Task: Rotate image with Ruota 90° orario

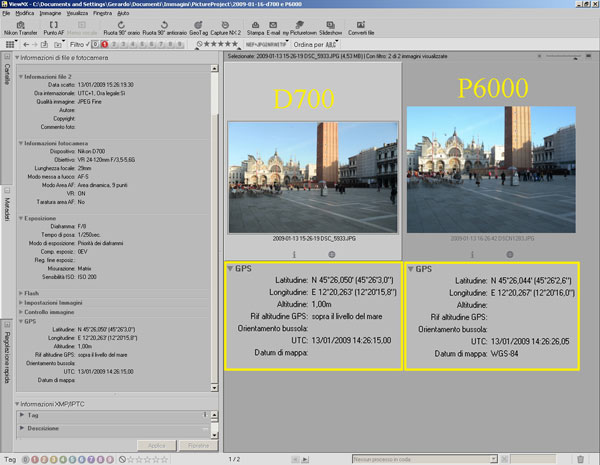Action: (x=121, y=28)
